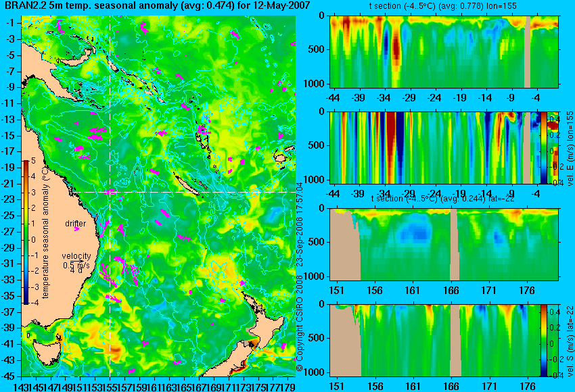Click the Copyright CSIRO 2008 vertical text
The width and height of the screenshot is (575, 392).
(300, 322)
